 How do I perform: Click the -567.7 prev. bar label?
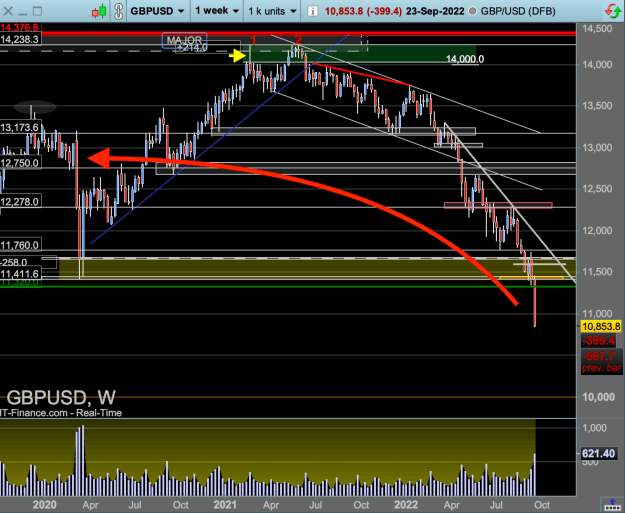click(601, 361)
